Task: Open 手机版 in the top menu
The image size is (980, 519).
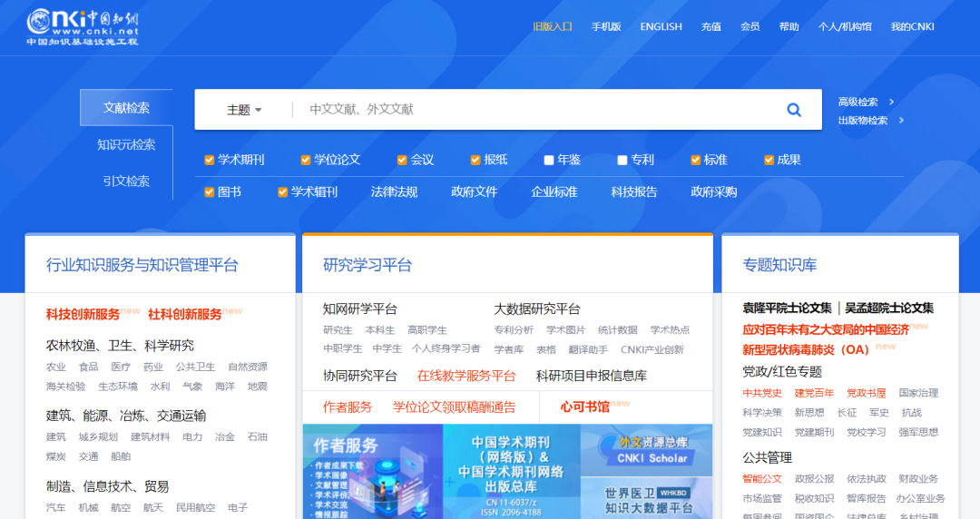Action: (x=606, y=26)
